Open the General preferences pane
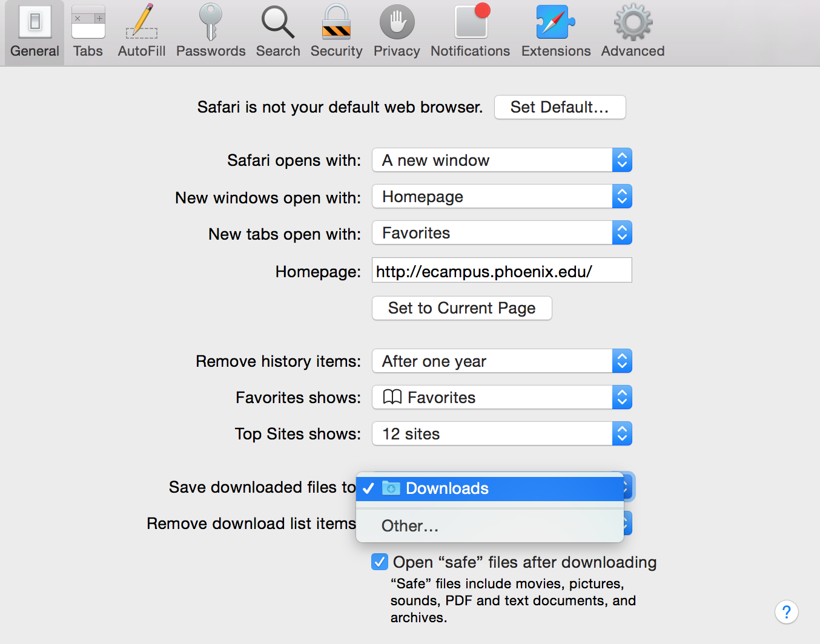Image resolution: width=820 pixels, height=644 pixels. pos(35,32)
